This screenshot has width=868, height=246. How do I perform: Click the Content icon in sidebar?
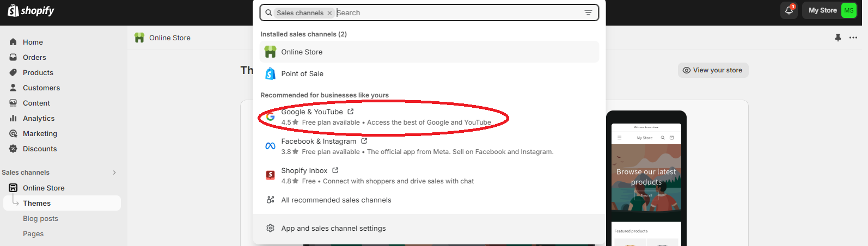(13, 103)
